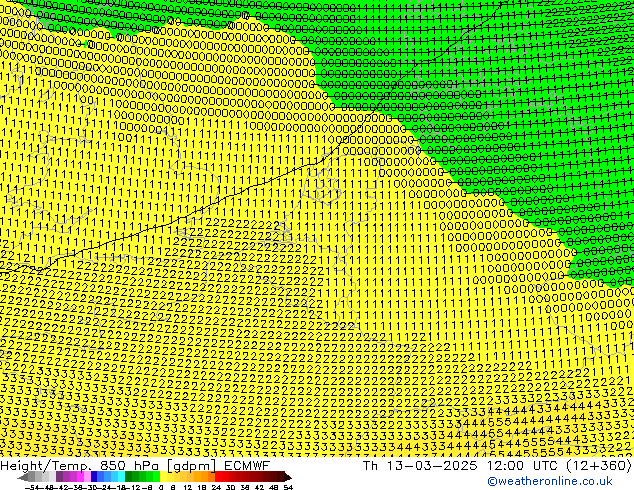This screenshot has width=634, height=490.
Task: Click the dark purple swatch in the legend
Action: [59, 477]
